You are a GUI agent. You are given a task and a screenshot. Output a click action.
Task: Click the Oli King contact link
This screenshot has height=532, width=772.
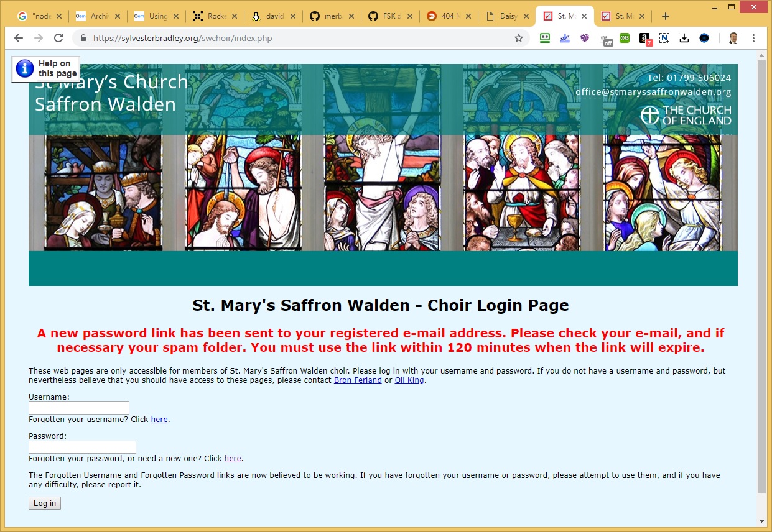click(x=410, y=380)
